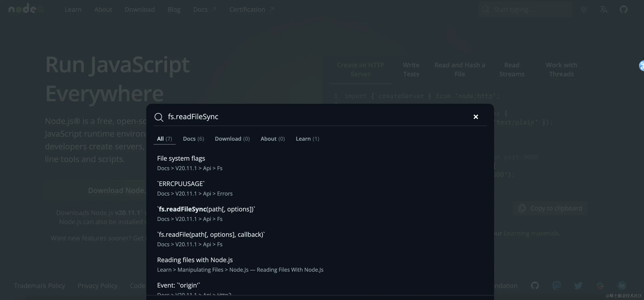
Task: Click the magnifier icon in search dialog
Action: pyautogui.click(x=159, y=117)
